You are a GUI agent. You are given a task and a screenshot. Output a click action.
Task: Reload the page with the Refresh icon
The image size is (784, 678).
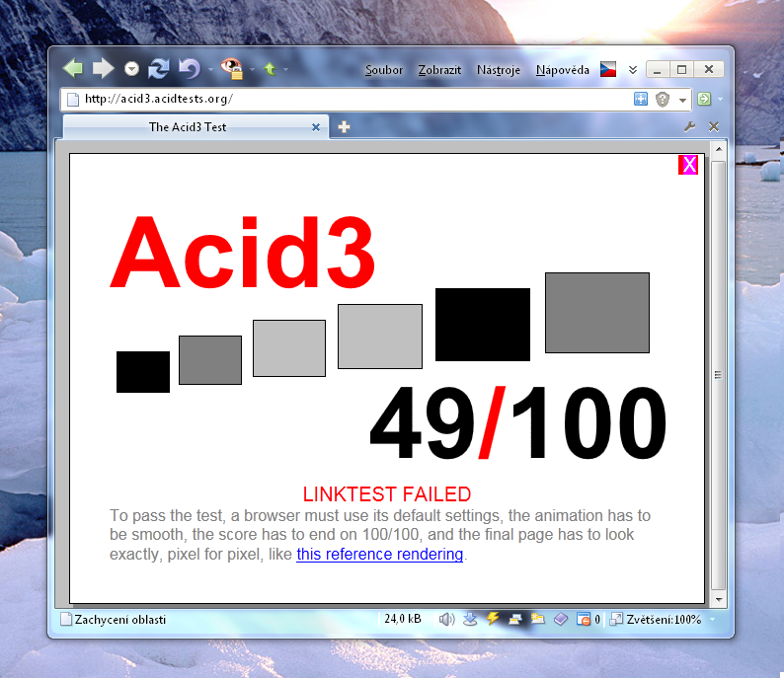pos(158,68)
